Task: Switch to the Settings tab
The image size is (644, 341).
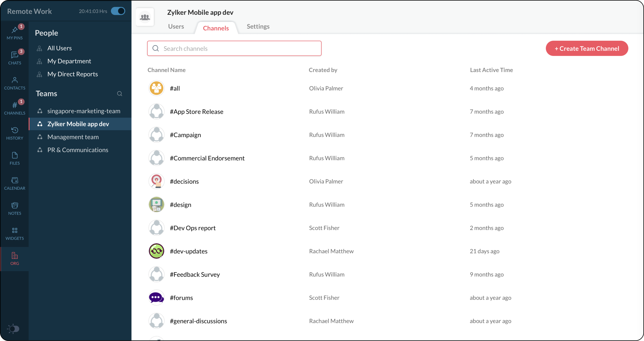Action: click(258, 26)
